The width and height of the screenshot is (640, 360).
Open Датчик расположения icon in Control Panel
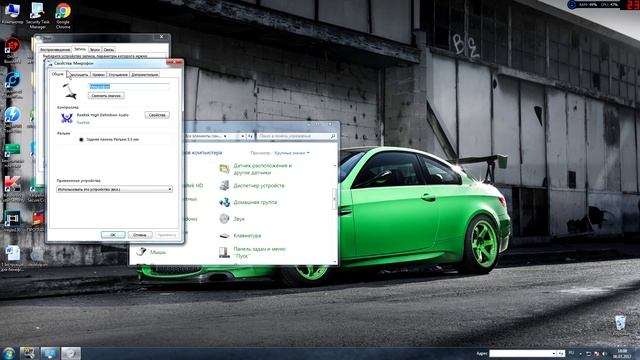click(x=224, y=169)
